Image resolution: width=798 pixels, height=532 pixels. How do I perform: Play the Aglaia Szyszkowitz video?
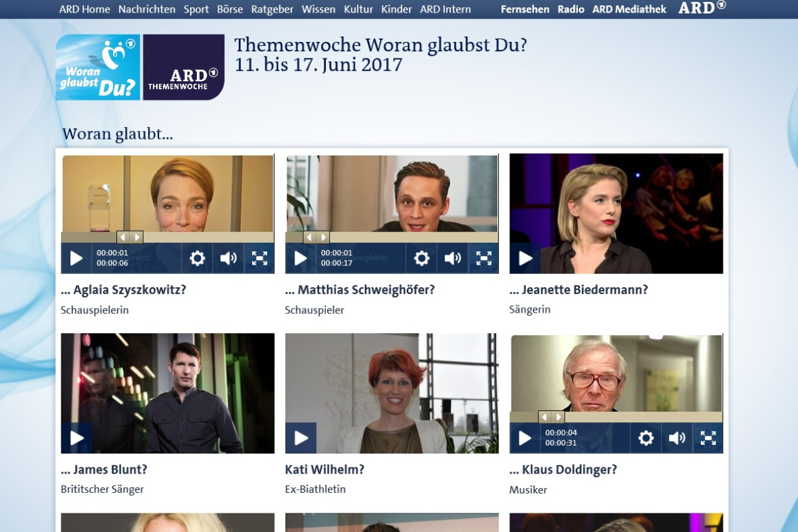coord(76,258)
